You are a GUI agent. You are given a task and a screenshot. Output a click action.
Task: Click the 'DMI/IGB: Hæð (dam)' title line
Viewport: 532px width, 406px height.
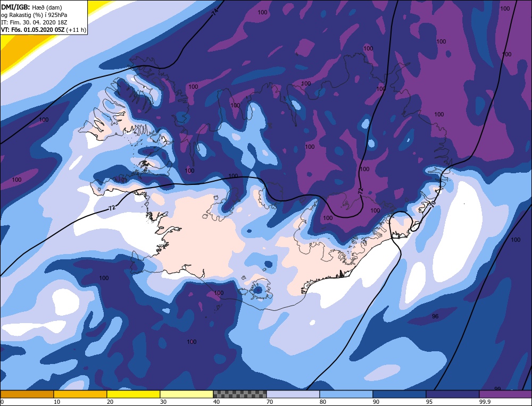click(31, 7)
